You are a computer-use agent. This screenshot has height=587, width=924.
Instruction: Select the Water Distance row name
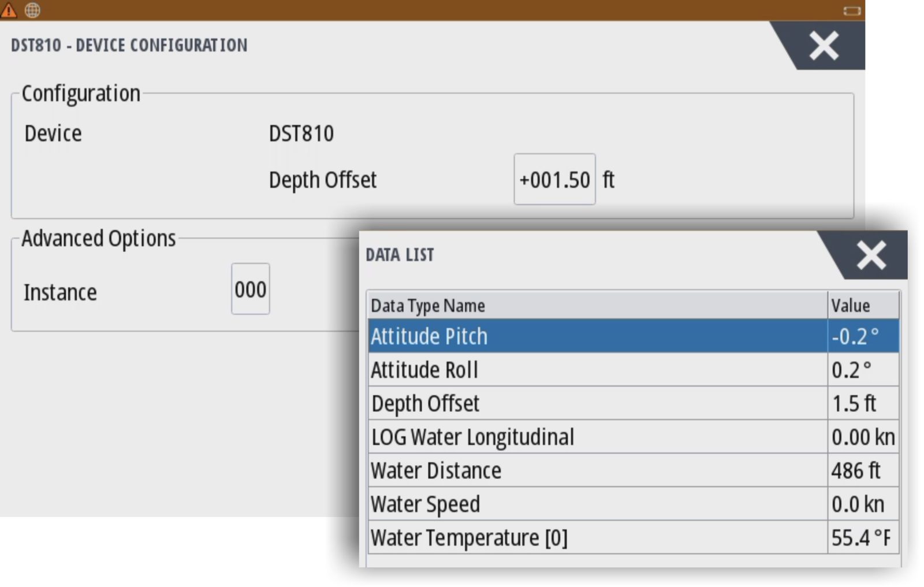click(436, 470)
